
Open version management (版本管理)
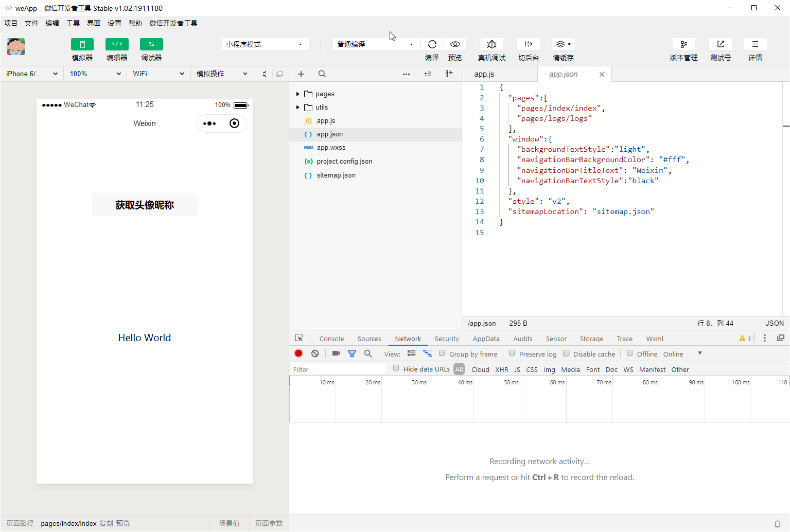pyautogui.click(x=683, y=44)
